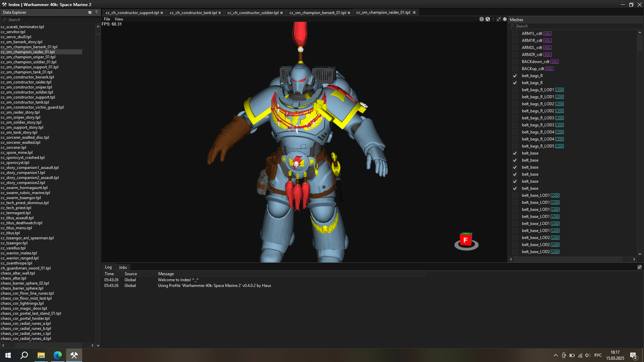Click the crosshair focus target icon
The height and width of the screenshot is (362, 644).
point(505,19)
